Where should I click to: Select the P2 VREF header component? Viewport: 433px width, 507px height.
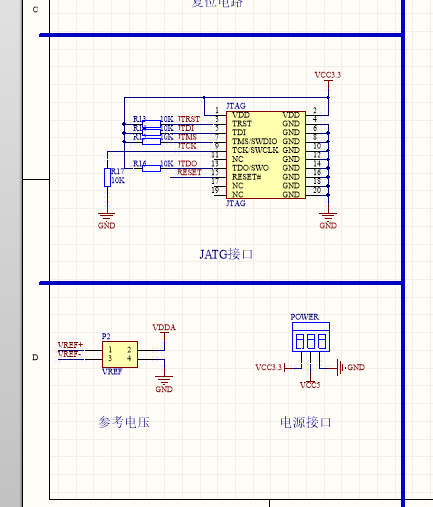click(x=120, y=354)
